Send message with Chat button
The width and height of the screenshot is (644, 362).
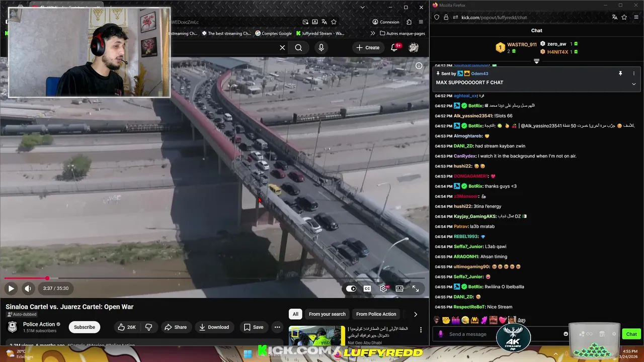tap(631, 334)
